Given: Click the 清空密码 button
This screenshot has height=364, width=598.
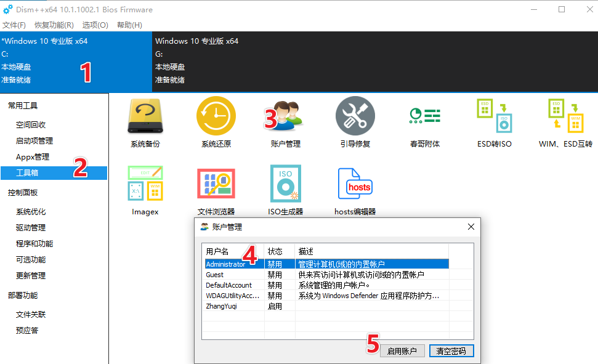Looking at the screenshot, I should 451,351.
